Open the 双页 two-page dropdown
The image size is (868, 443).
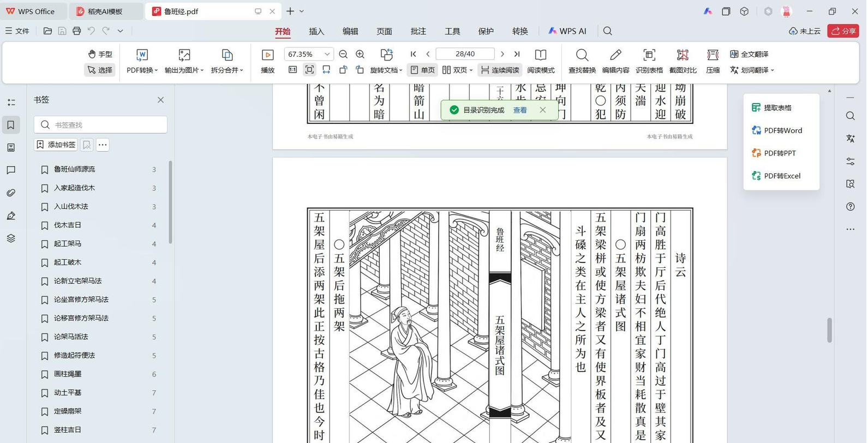457,70
